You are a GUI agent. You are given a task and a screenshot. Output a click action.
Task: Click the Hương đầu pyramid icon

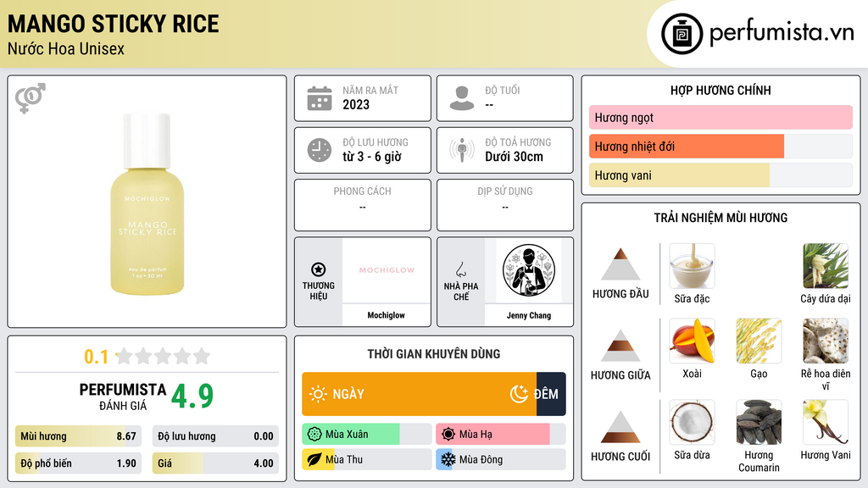tap(620, 264)
